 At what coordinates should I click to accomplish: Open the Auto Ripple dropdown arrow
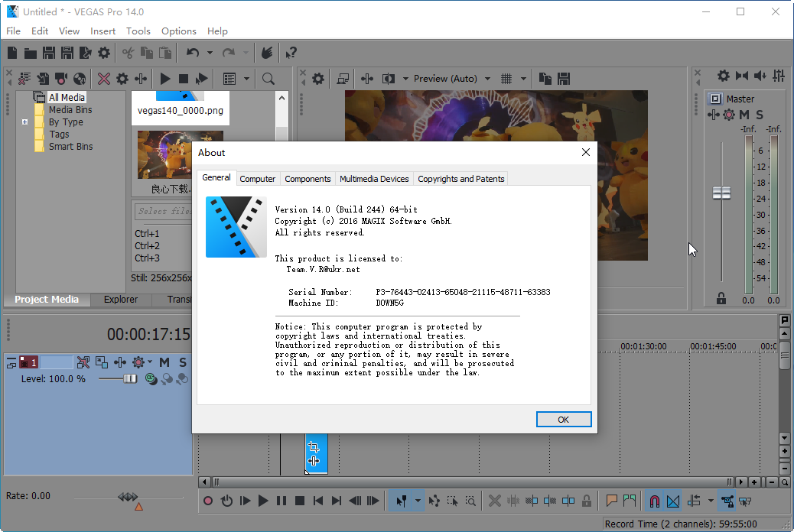[711, 501]
